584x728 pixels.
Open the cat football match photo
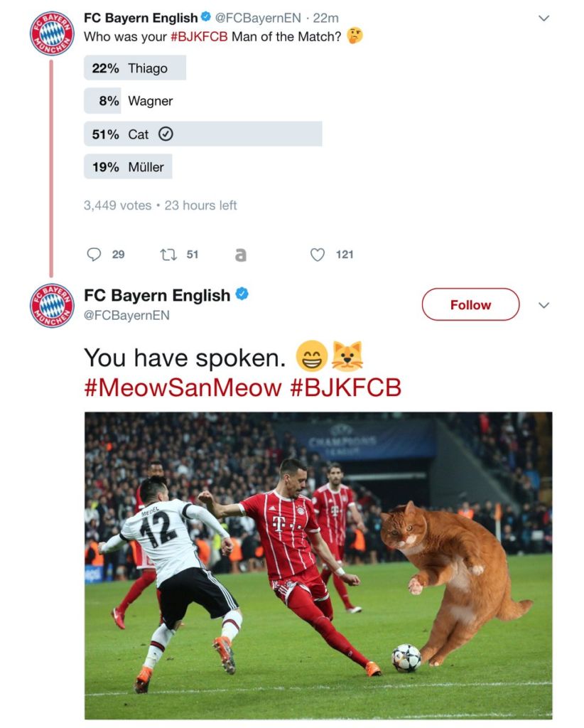(x=318, y=565)
